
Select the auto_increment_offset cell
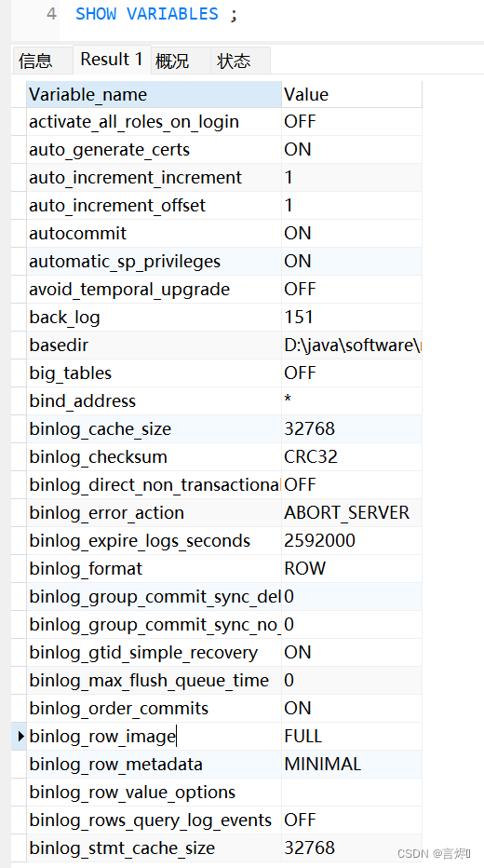coord(154,206)
